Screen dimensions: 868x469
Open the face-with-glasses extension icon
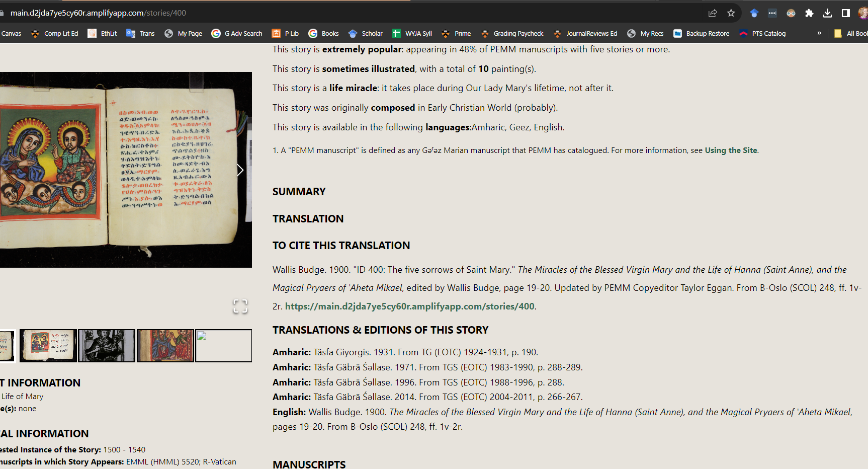click(x=791, y=13)
